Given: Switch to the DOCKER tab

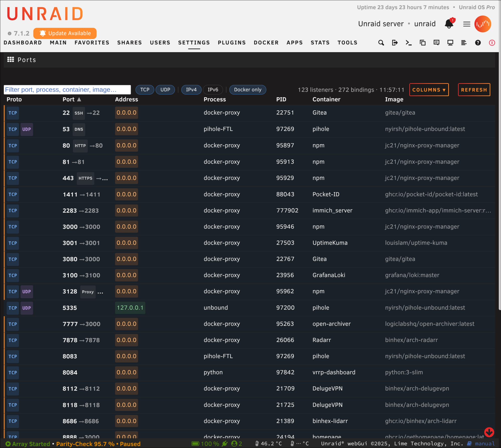Looking at the screenshot, I should tap(266, 43).
